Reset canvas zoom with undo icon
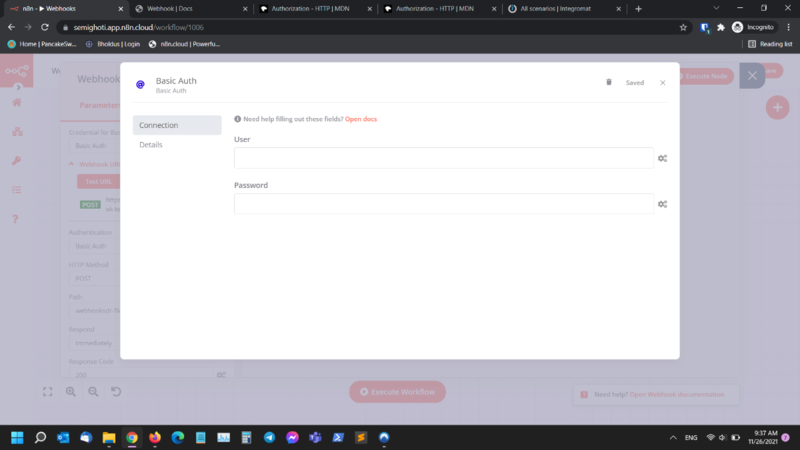 tap(116, 392)
